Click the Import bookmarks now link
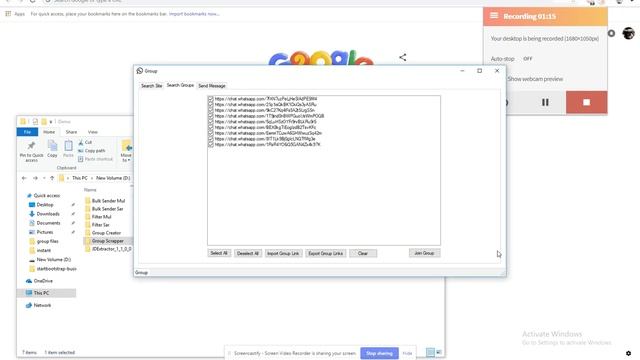 (194, 14)
